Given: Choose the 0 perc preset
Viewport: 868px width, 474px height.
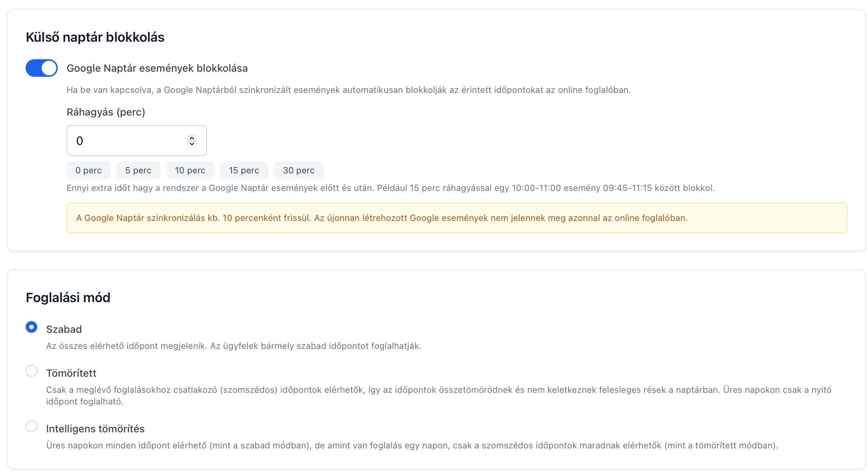Looking at the screenshot, I should click(x=88, y=170).
